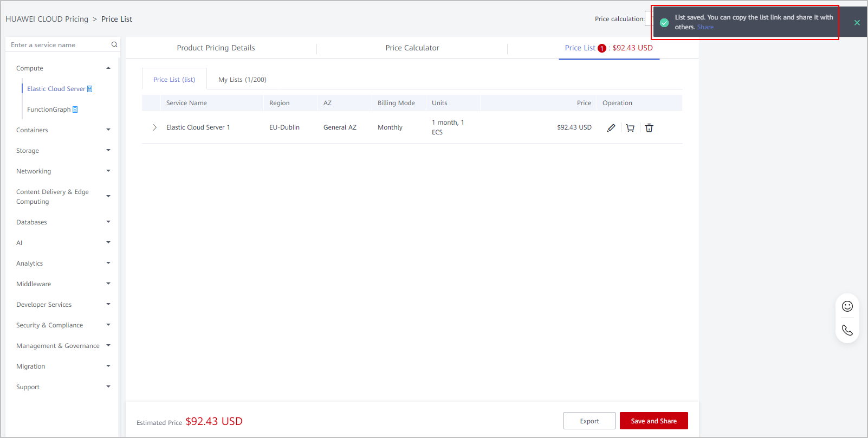Image resolution: width=868 pixels, height=438 pixels.
Task: Expand the Analytics category
Action: 108,263
